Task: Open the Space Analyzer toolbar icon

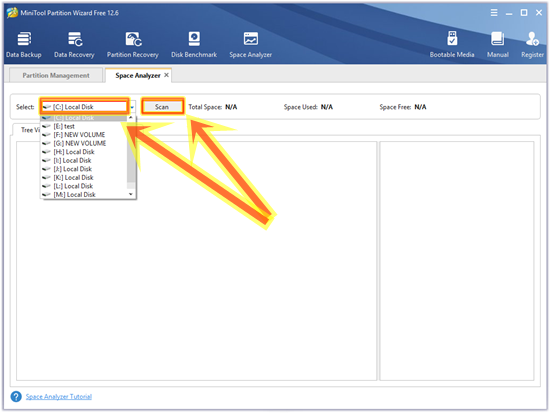Action: coord(251,45)
